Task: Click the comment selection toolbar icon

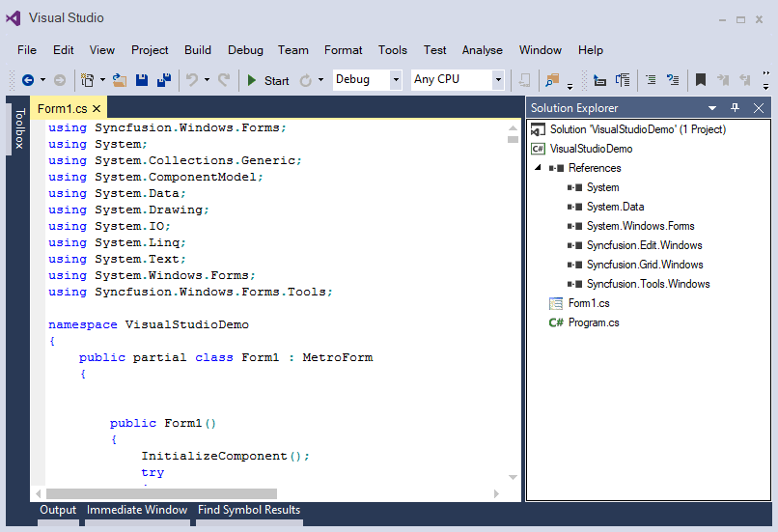Action: (x=673, y=80)
